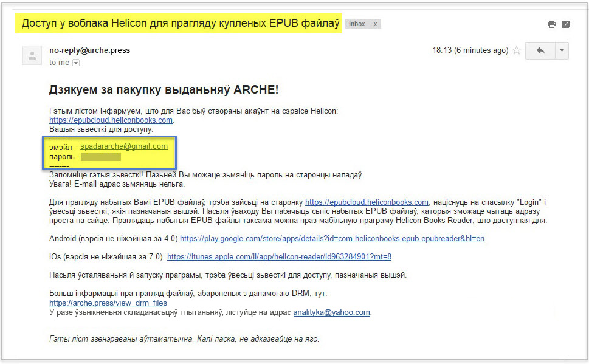Show details arrow next to 'to me'

76,63
